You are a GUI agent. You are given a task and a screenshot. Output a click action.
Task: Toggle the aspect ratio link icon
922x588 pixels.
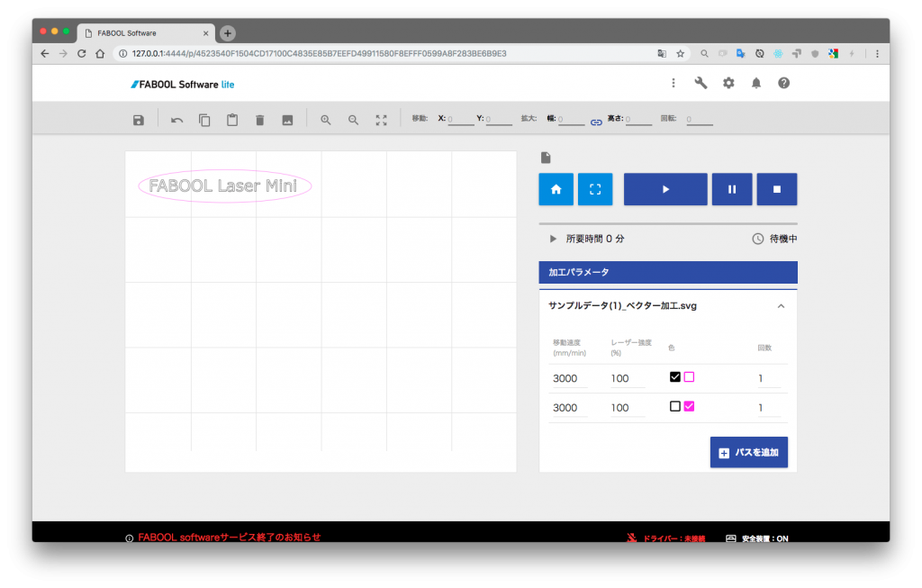click(596, 122)
